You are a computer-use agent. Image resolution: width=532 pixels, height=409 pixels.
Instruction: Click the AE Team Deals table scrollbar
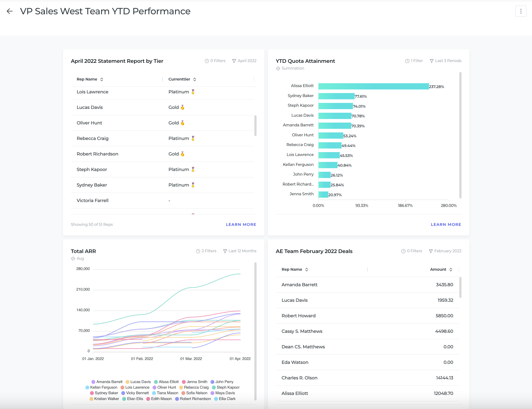coord(460,287)
